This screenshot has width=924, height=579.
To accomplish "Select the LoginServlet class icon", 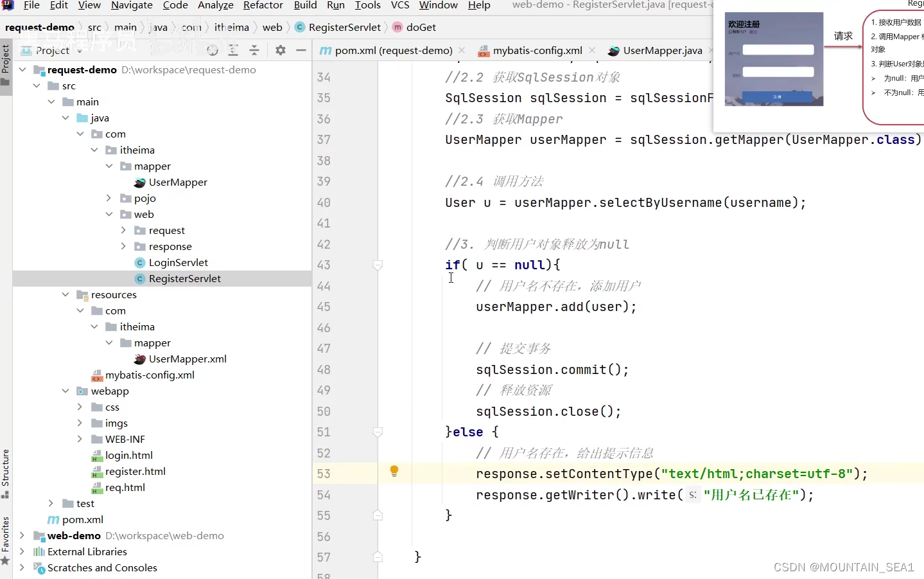I will point(140,262).
